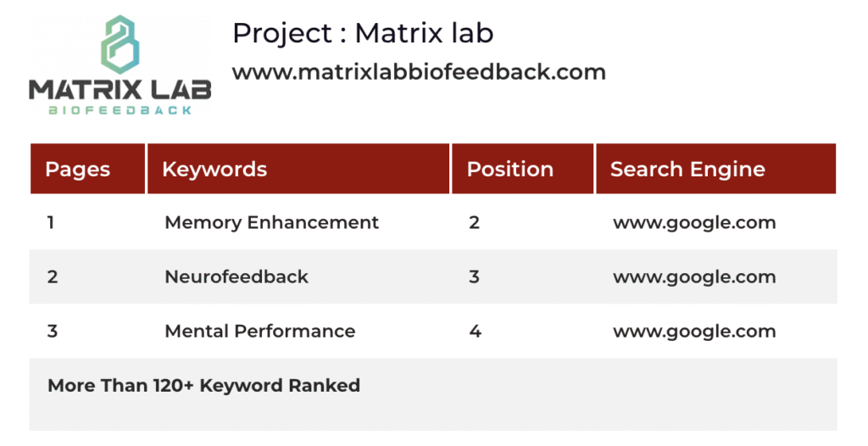Click the Matrix Lab Biofeedback logo

coord(120,65)
